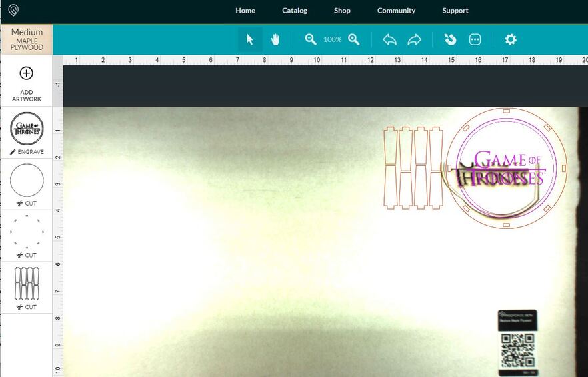Undo the last action
Screen dimensions: 588x377
pos(389,39)
